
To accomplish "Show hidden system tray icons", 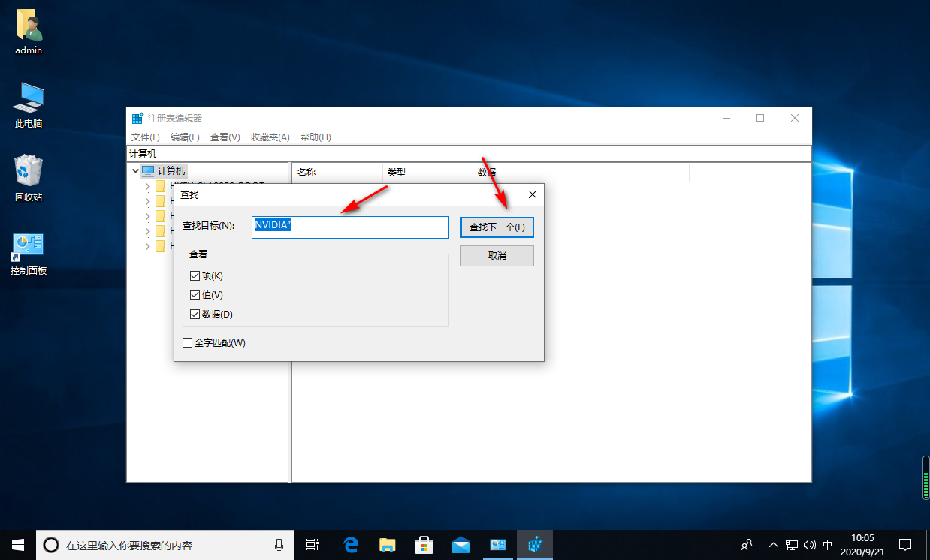I will click(773, 545).
